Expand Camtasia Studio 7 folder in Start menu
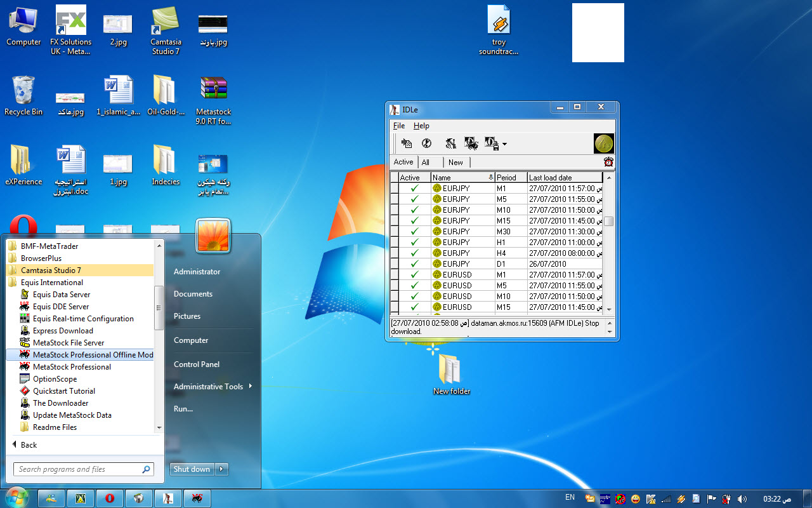Image resolution: width=812 pixels, height=508 pixels. (80, 271)
